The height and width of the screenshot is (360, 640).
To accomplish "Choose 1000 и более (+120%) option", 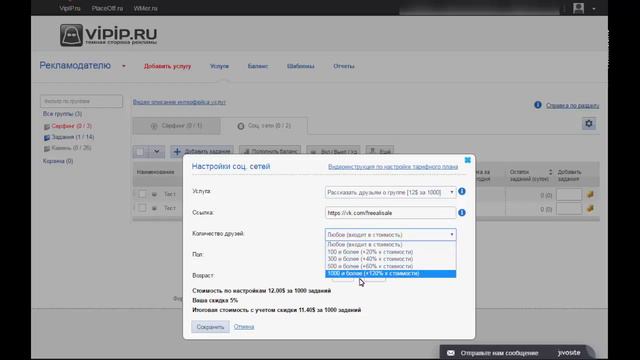I will click(x=391, y=273).
